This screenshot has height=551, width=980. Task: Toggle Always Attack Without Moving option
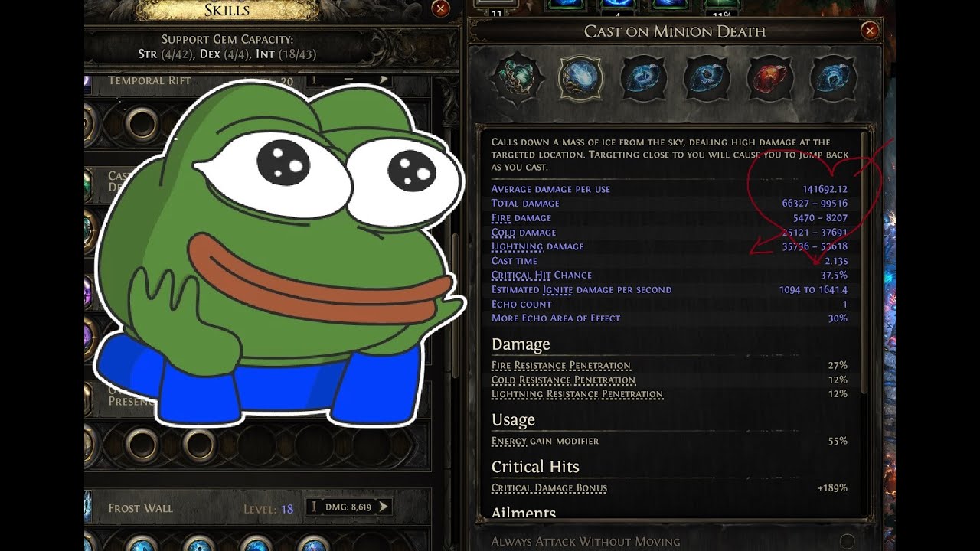[848, 541]
